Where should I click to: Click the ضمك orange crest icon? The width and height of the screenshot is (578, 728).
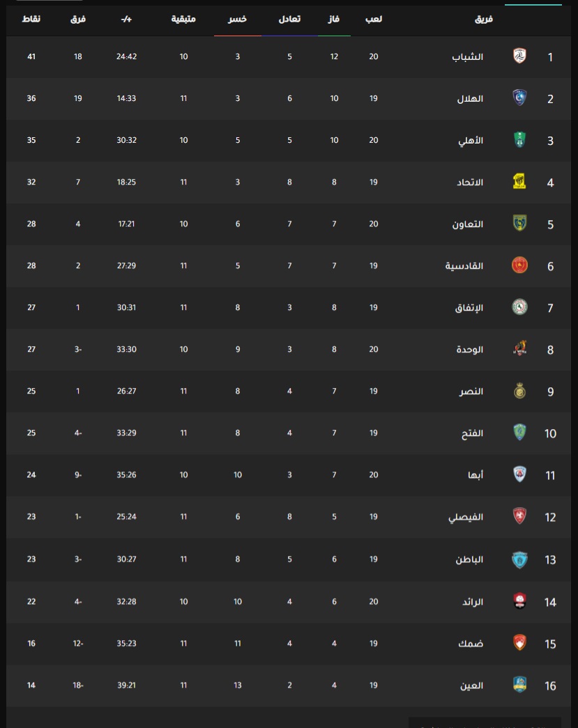(x=519, y=642)
